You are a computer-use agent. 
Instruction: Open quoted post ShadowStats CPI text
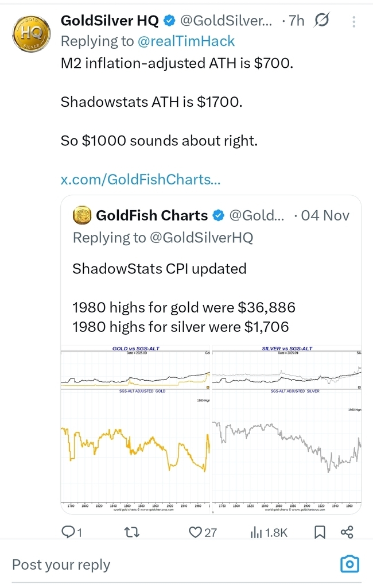[159, 268]
